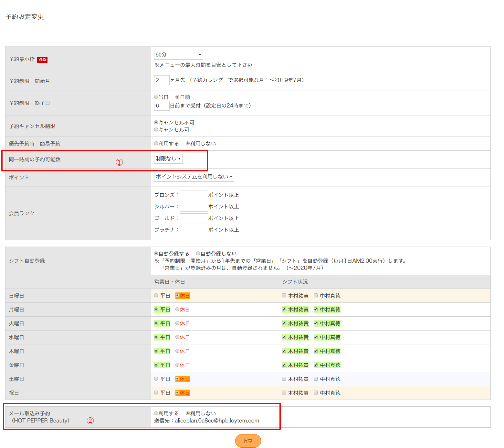The height and width of the screenshot is (448, 504).
Task: Click the プラチナ points input field
Action: (194, 230)
